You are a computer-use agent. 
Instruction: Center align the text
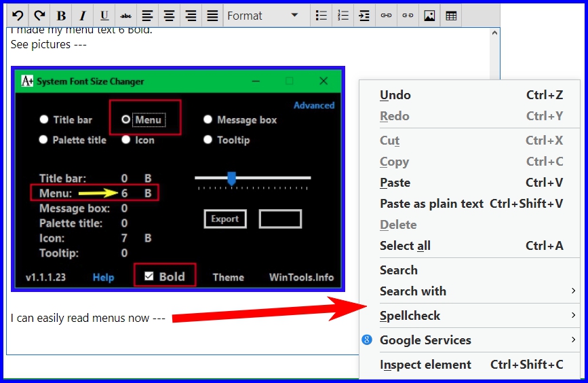tap(169, 16)
